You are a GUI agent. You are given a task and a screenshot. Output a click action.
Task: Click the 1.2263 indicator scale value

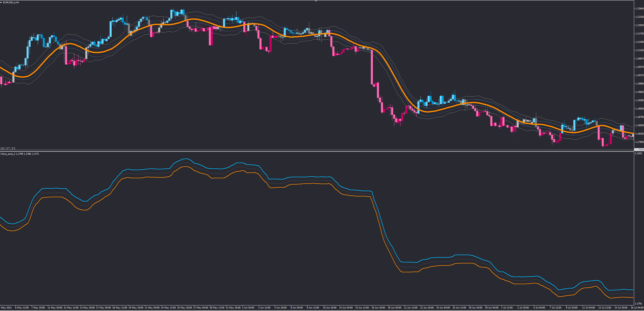click(638, 153)
